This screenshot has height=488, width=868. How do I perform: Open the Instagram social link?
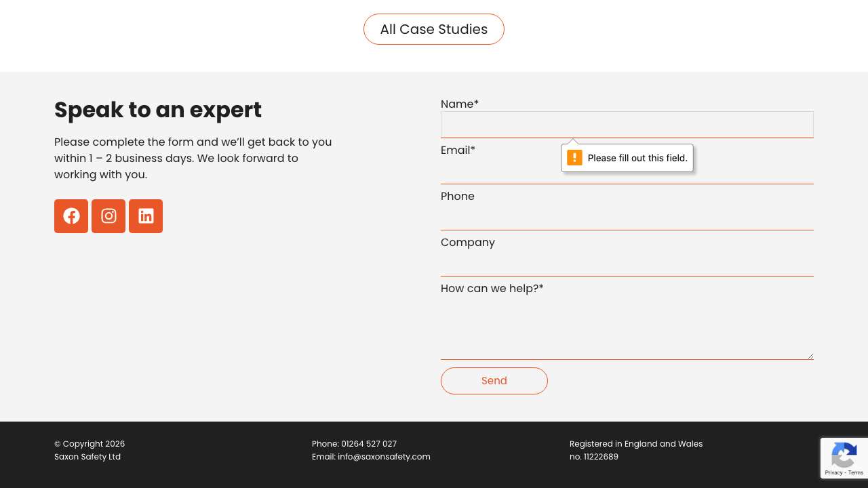click(108, 216)
